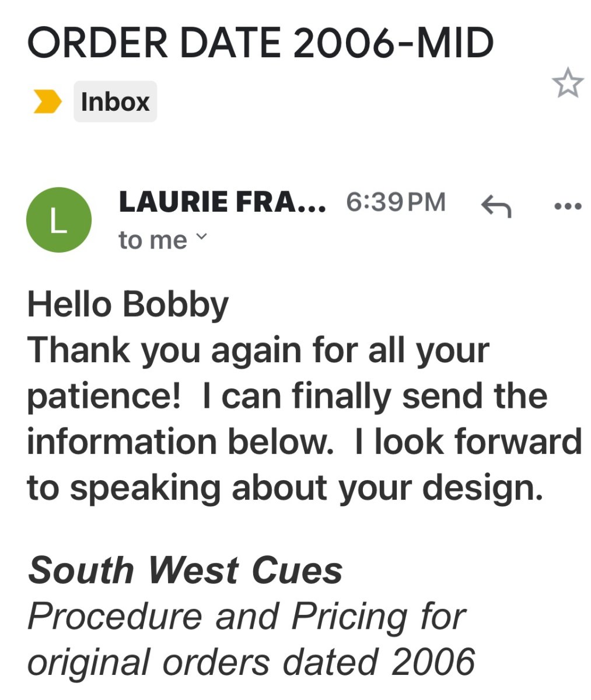Open the three-dot more options menu
The height and width of the screenshot is (700, 591).
tap(567, 205)
